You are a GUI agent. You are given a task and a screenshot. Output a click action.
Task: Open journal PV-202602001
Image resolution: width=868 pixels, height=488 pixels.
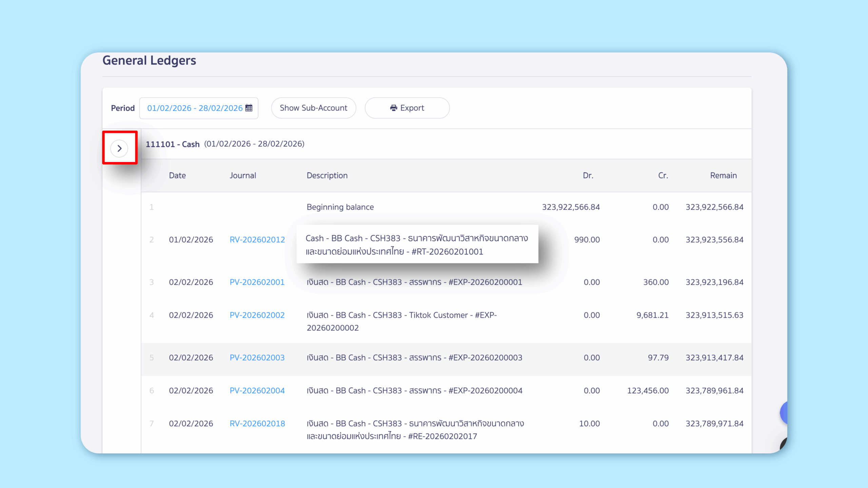257,282
